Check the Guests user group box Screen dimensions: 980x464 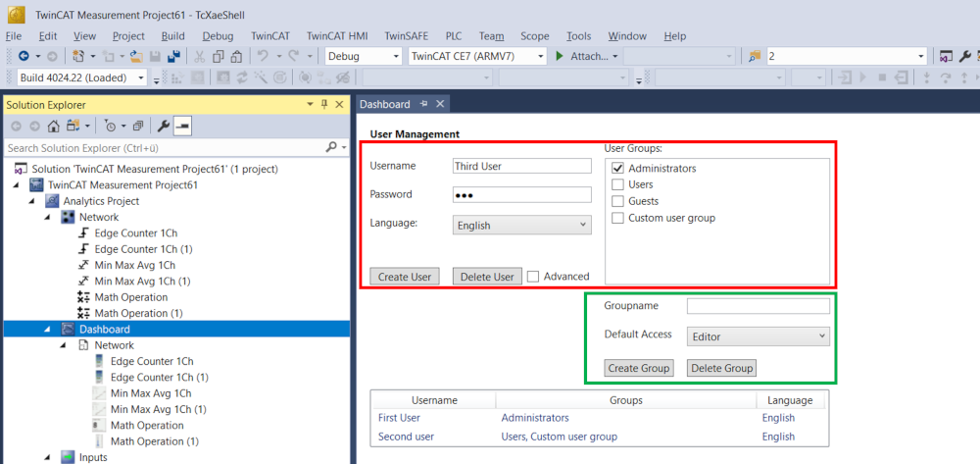tap(617, 201)
